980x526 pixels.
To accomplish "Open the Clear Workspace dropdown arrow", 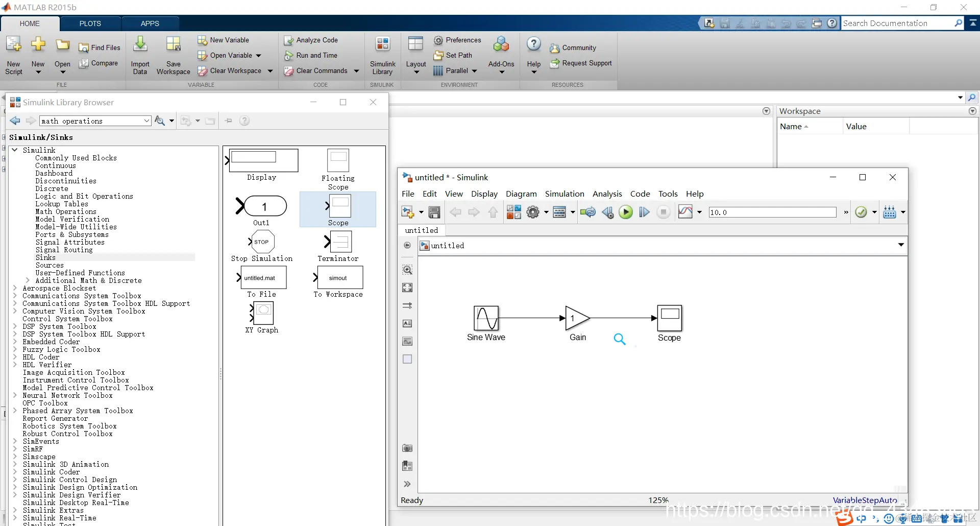I will tap(270, 71).
